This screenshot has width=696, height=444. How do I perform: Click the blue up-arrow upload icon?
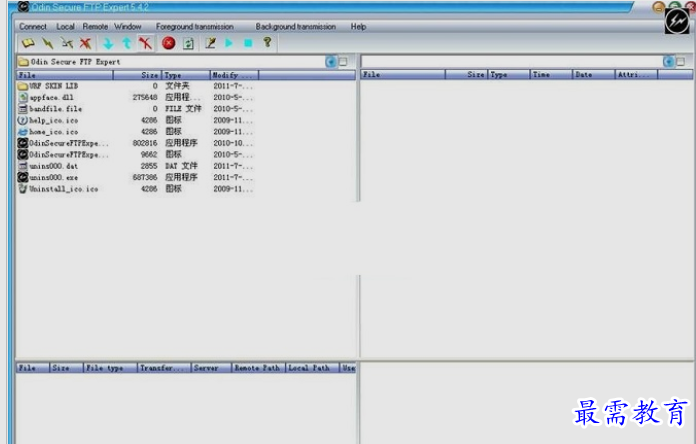(x=127, y=43)
